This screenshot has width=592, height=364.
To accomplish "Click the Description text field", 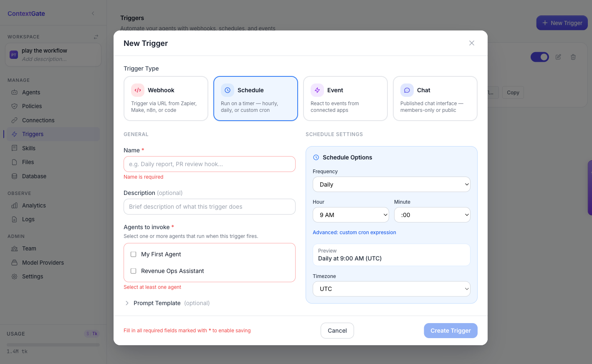I will pyautogui.click(x=210, y=207).
